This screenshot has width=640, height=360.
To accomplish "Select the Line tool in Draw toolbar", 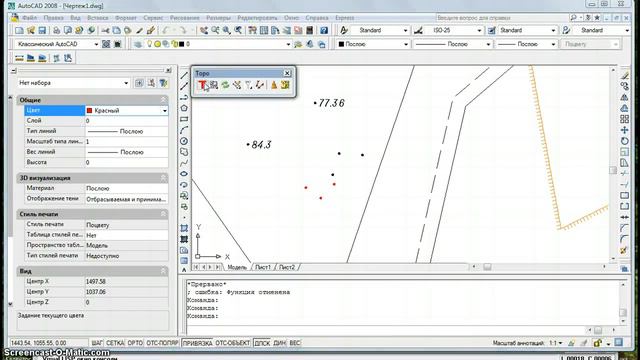I will tap(184, 76).
